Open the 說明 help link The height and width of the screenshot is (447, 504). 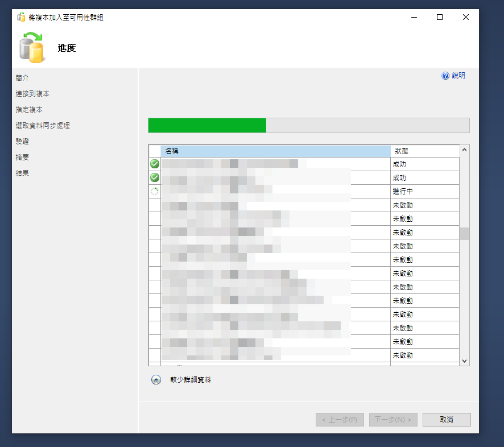pos(458,76)
